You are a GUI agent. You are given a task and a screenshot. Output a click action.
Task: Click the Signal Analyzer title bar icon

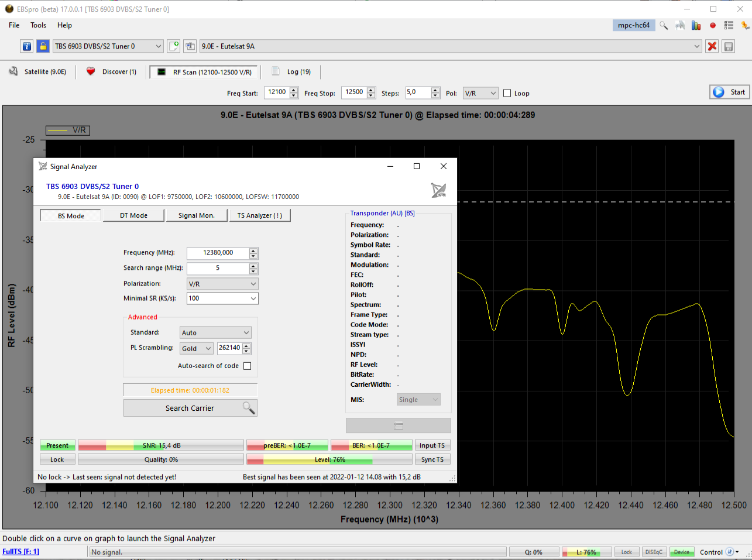43,166
